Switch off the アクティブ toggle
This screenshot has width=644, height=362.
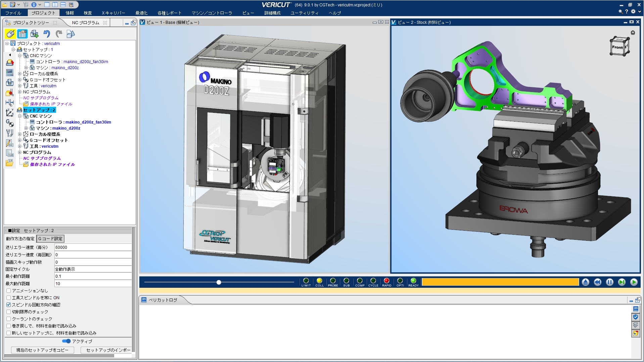point(66,341)
